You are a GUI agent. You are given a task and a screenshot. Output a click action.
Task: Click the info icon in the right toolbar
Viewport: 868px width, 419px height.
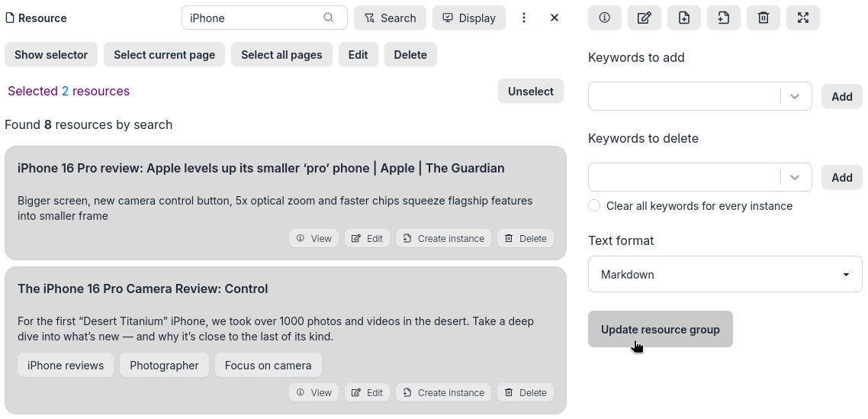coord(605,18)
